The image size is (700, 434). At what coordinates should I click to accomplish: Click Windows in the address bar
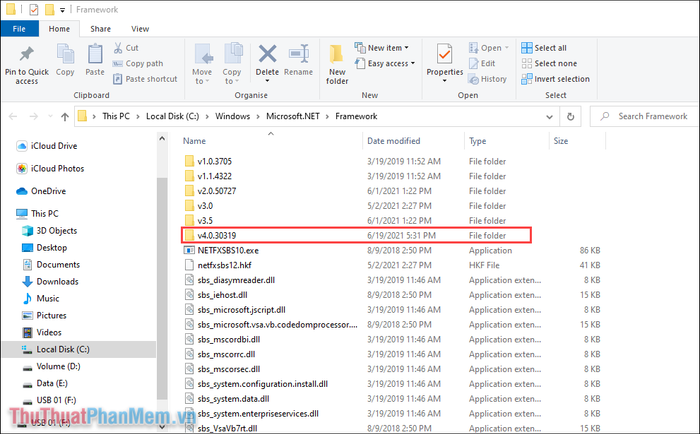233,116
